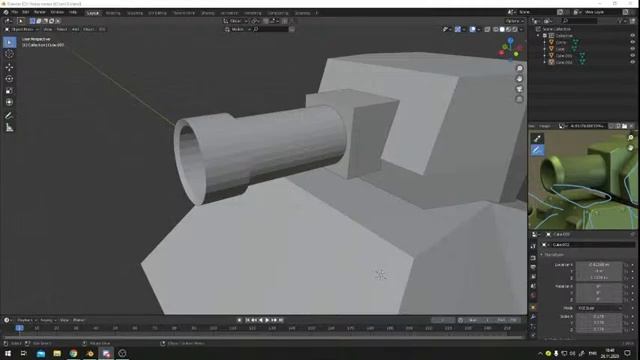
Task: Select the 3D Cursor tool
Action: point(9,54)
